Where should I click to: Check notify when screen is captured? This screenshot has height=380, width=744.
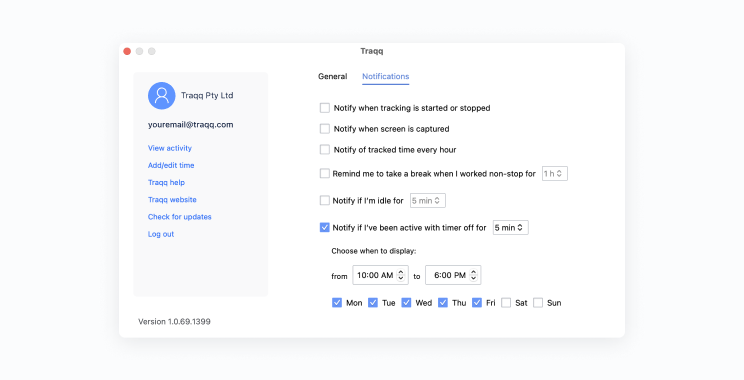coord(325,129)
